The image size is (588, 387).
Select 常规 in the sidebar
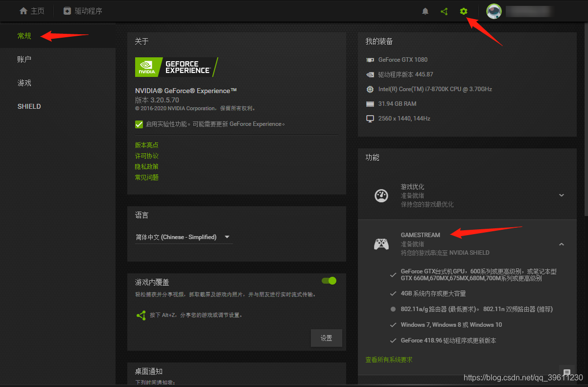coord(58,36)
